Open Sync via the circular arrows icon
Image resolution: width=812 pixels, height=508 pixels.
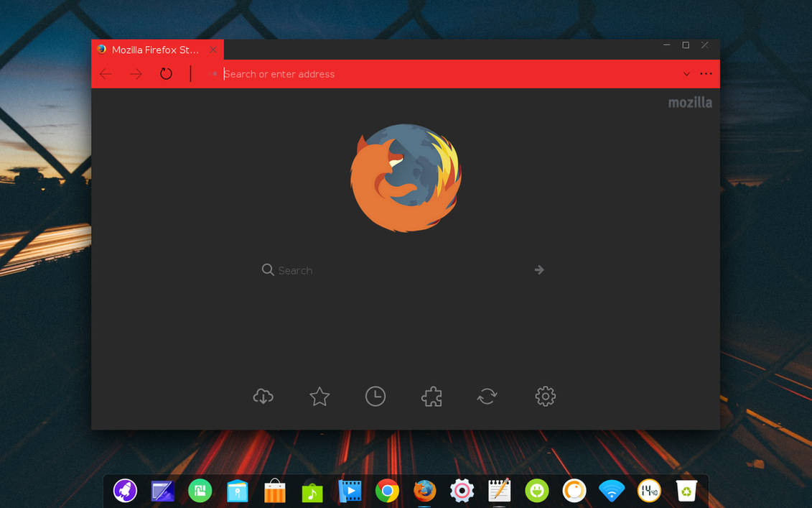[487, 397]
